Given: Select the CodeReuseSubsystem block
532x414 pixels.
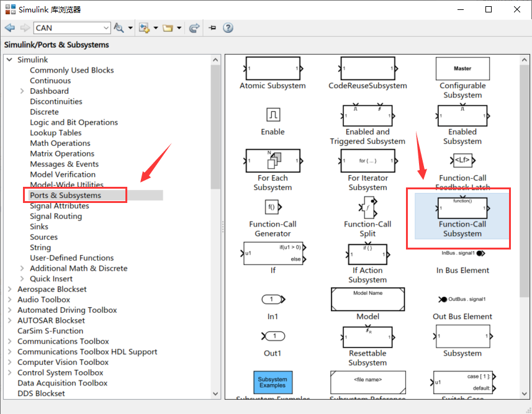Looking at the screenshot, I should coord(367,68).
